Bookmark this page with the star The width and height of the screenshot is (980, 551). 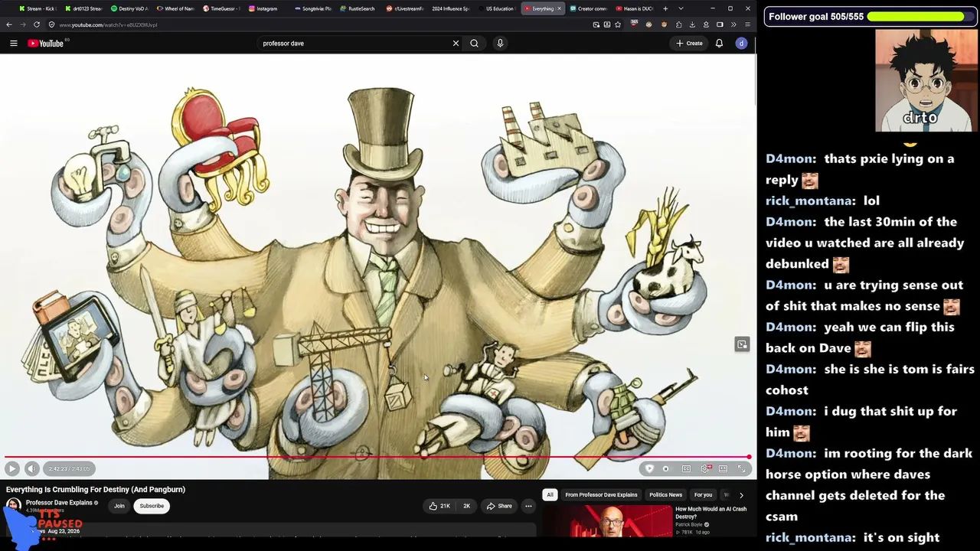[x=618, y=24]
